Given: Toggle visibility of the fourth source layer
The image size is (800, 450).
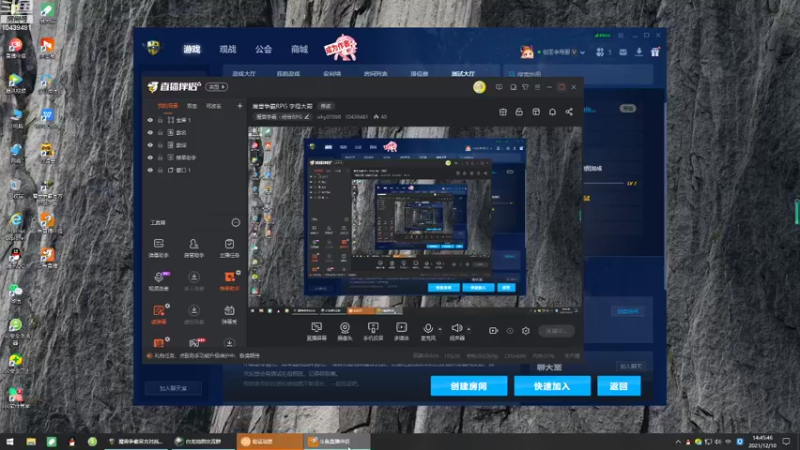Looking at the screenshot, I should tap(150, 158).
